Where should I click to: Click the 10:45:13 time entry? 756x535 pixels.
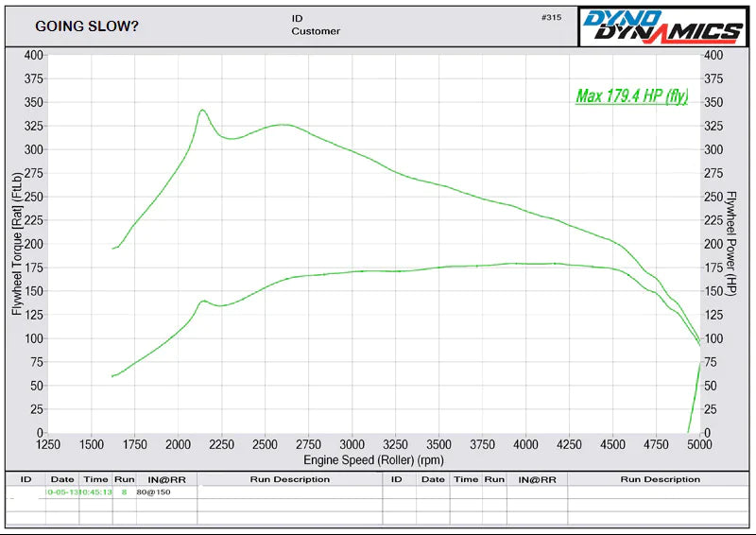[95, 492]
